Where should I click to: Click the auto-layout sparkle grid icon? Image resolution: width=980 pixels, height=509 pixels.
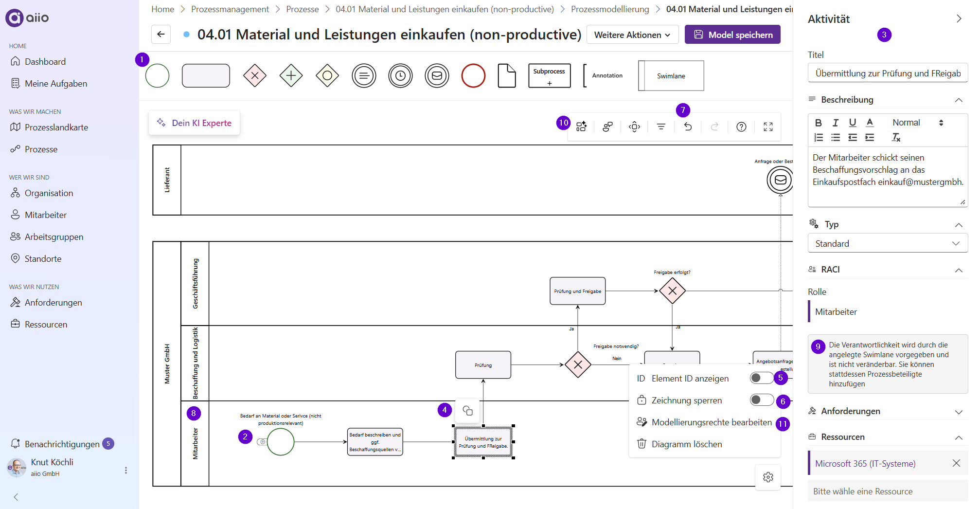tap(581, 127)
